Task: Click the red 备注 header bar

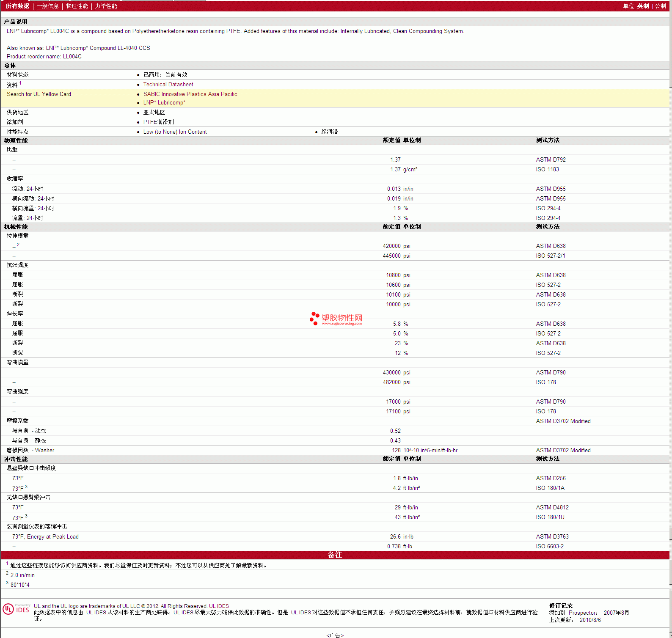Action: coord(335,555)
